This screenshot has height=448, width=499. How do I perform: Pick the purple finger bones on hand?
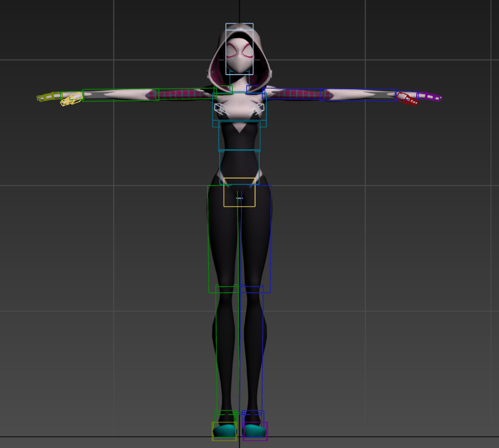coord(430,96)
